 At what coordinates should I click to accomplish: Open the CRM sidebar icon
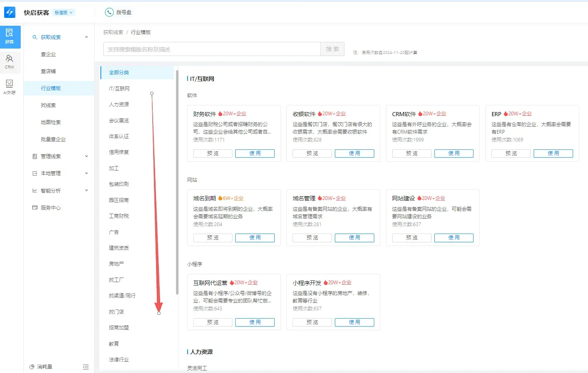coord(10,61)
